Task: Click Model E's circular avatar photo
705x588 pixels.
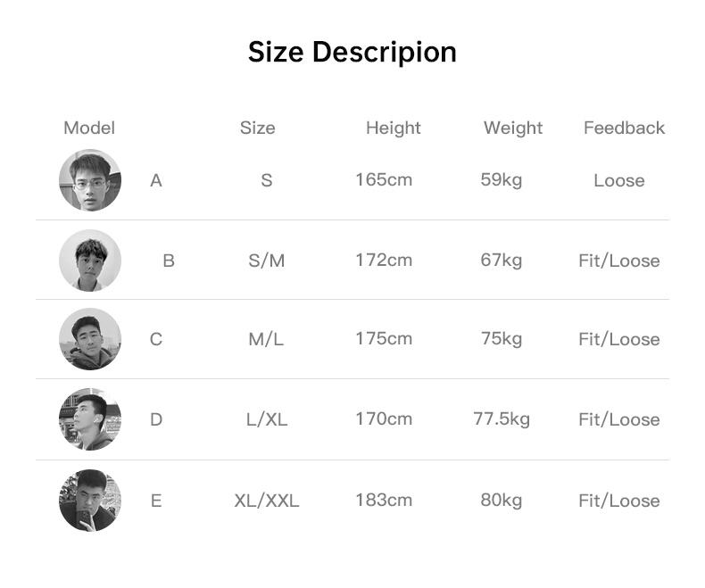Action: tap(90, 501)
